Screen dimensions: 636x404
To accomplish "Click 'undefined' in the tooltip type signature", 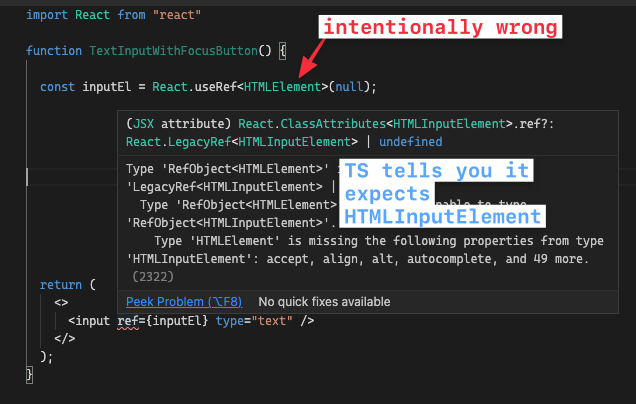I will point(410,142).
